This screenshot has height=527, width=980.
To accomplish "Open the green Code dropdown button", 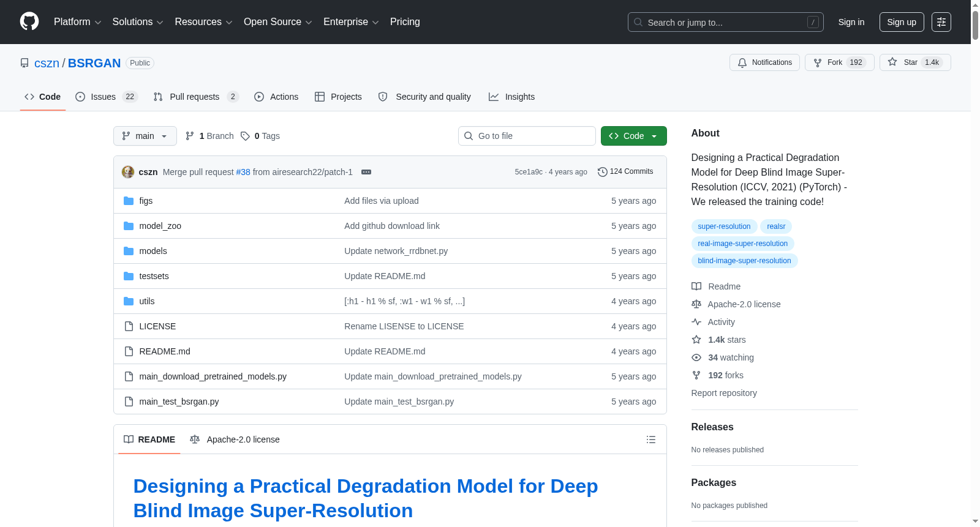I will [x=633, y=136].
